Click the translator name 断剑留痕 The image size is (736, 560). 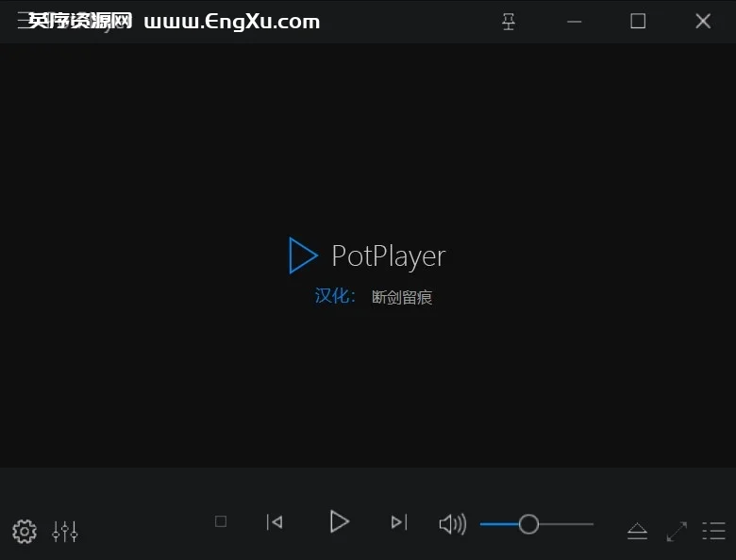tap(402, 298)
